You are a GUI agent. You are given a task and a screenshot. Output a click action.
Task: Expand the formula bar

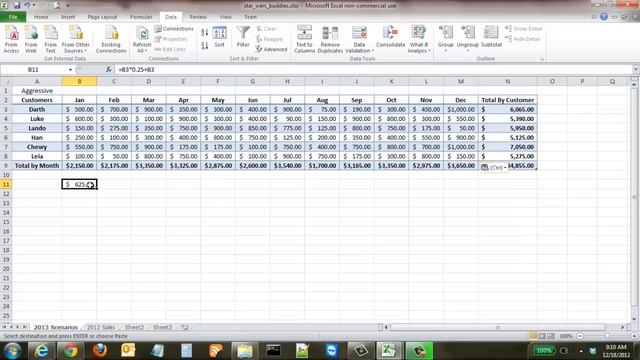click(x=636, y=70)
